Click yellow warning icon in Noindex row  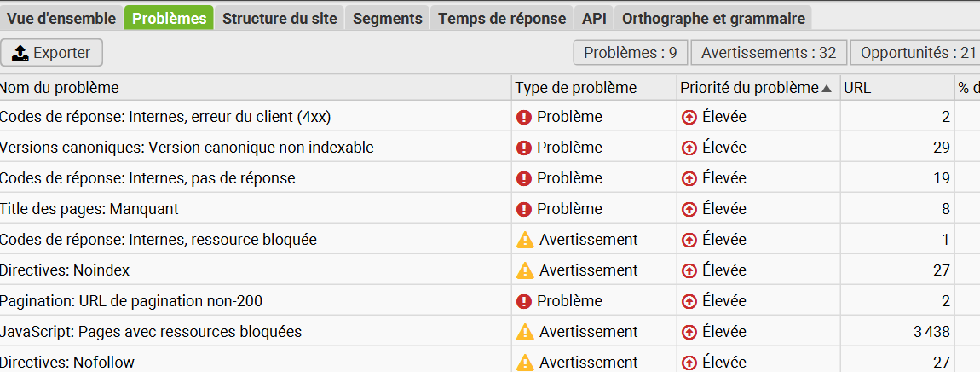tap(526, 270)
